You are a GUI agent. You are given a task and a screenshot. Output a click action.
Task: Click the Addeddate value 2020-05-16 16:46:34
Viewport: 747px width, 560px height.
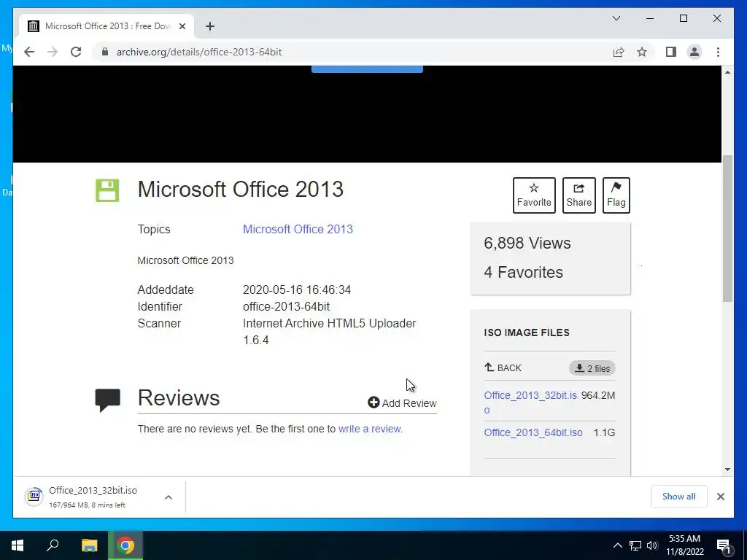pyautogui.click(x=297, y=289)
